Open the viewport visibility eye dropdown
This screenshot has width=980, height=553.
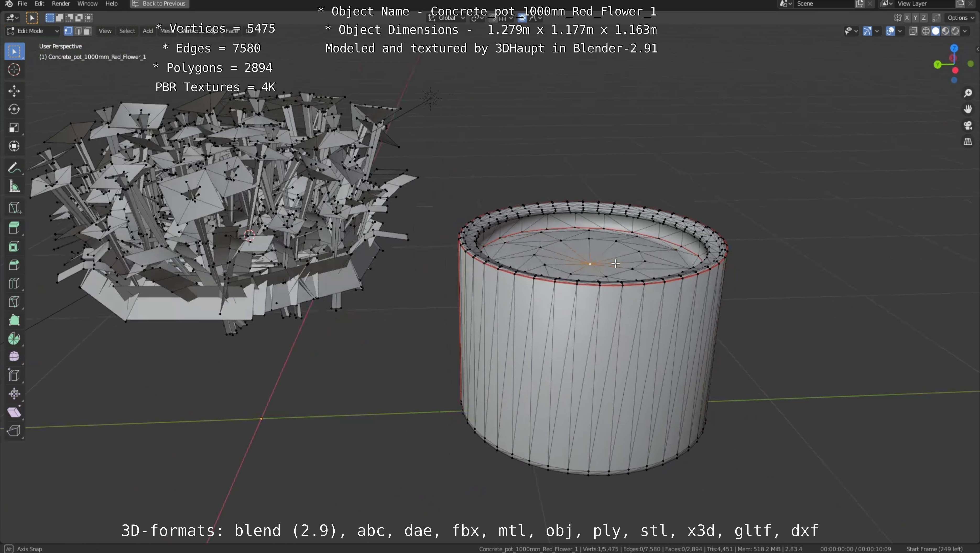click(x=851, y=31)
